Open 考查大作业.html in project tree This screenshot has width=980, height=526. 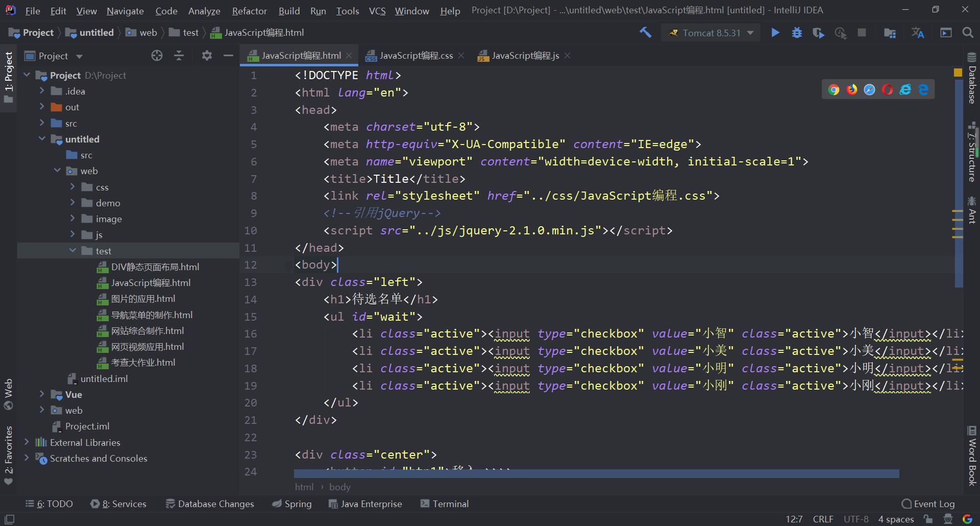point(143,363)
